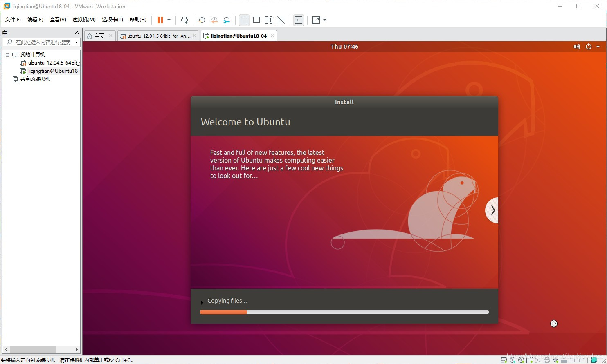Click the sound card status icon
Screen dimensions: 607x364
click(x=555, y=360)
